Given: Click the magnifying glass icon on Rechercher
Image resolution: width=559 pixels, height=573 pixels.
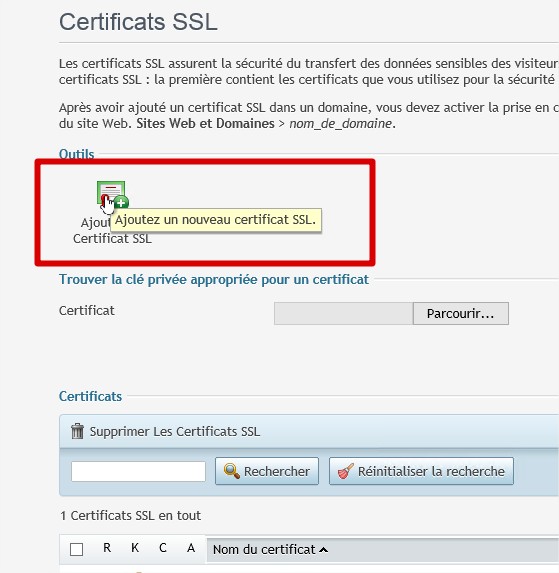Looking at the screenshot, I should pos(232,471).
